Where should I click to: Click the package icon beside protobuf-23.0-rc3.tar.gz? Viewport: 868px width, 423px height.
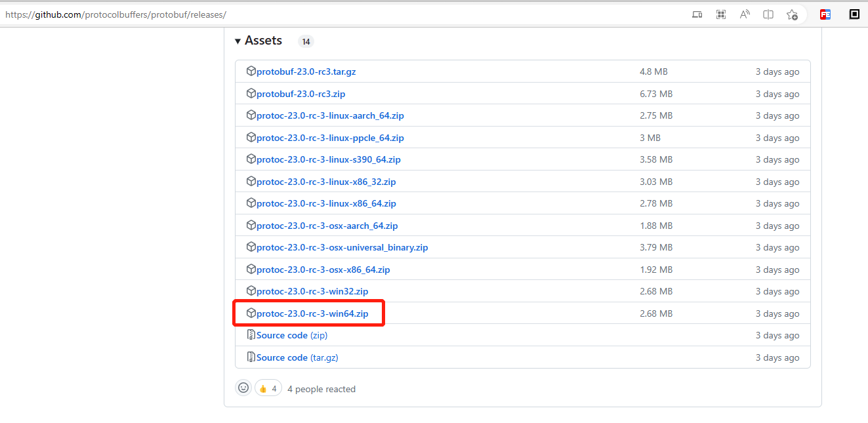[251, 71]
